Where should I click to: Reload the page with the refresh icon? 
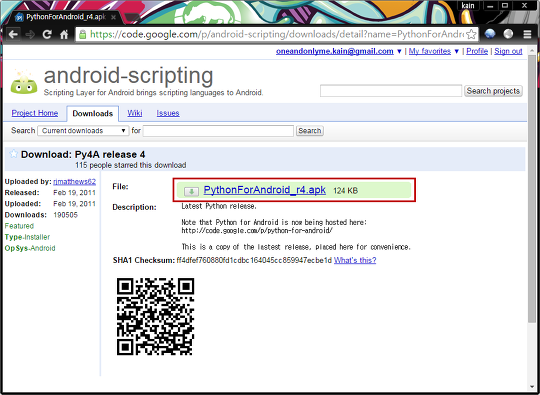47,34
